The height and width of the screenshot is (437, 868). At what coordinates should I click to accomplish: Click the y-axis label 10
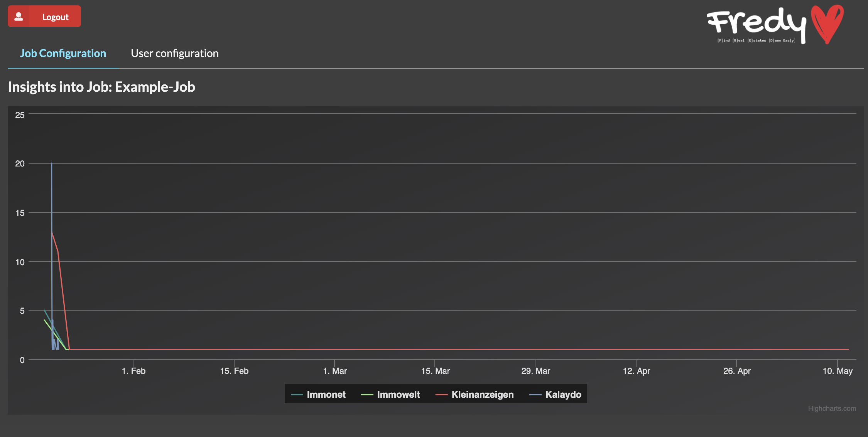(x=20, y=262)
